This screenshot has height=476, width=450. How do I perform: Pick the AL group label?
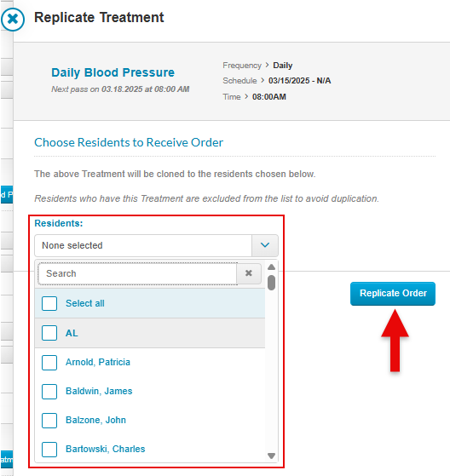tap(72, 333)
